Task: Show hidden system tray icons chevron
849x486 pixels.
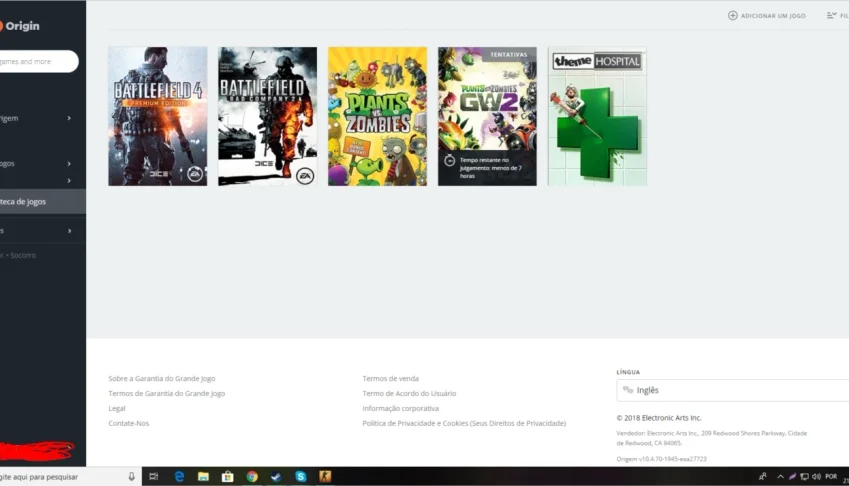Action: click(x=780, y=477)
